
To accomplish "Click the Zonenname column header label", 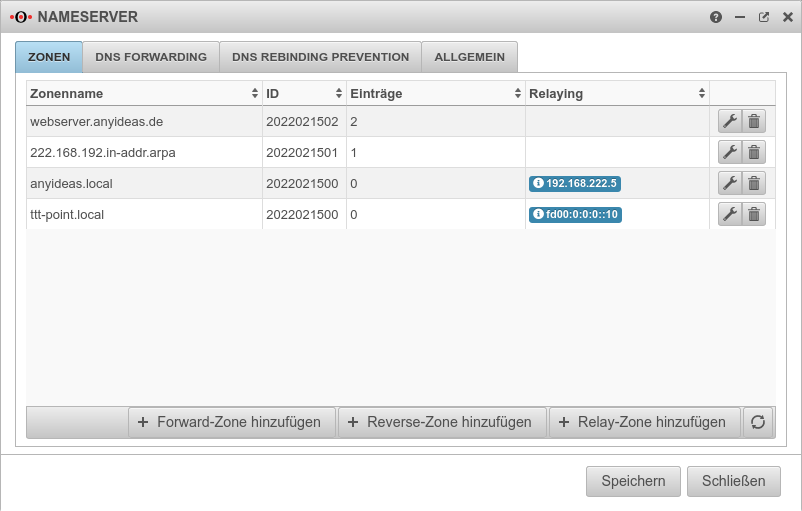I will pyautogui.click(x=66, y=94).
